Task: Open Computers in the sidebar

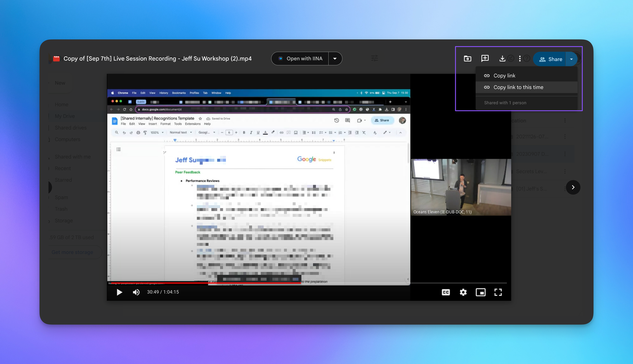Action: pos(67,139)
